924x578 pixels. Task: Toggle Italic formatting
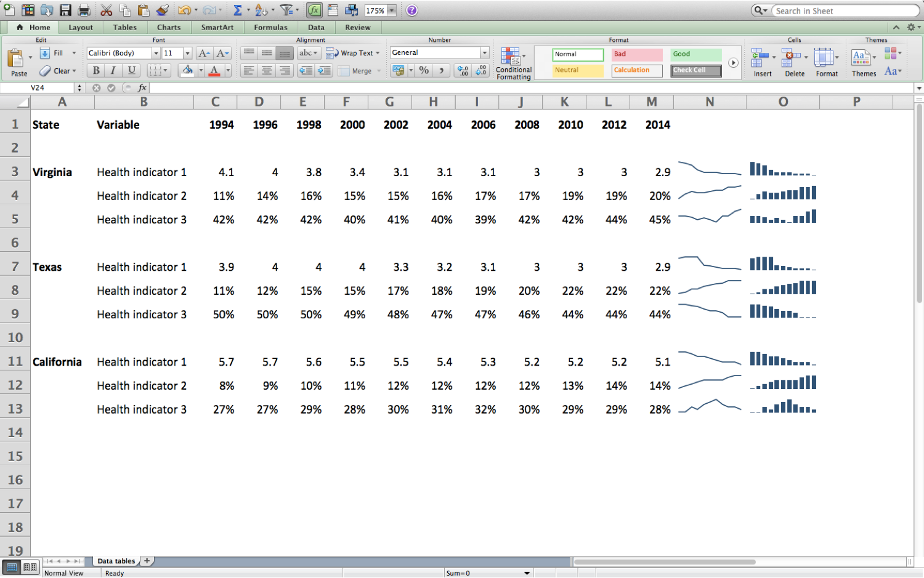(x=113, y=71)
